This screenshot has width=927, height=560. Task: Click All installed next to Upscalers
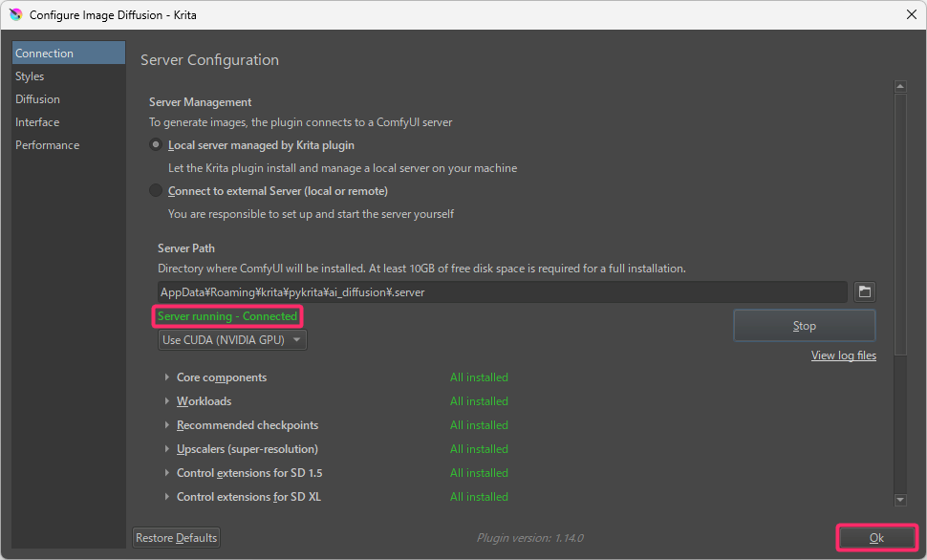pyautogui.click(x=479, y=449)
